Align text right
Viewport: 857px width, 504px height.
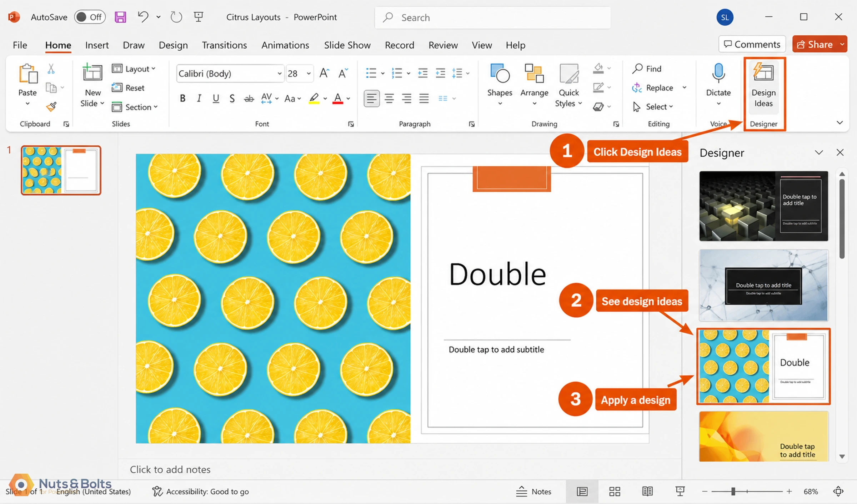406,98
